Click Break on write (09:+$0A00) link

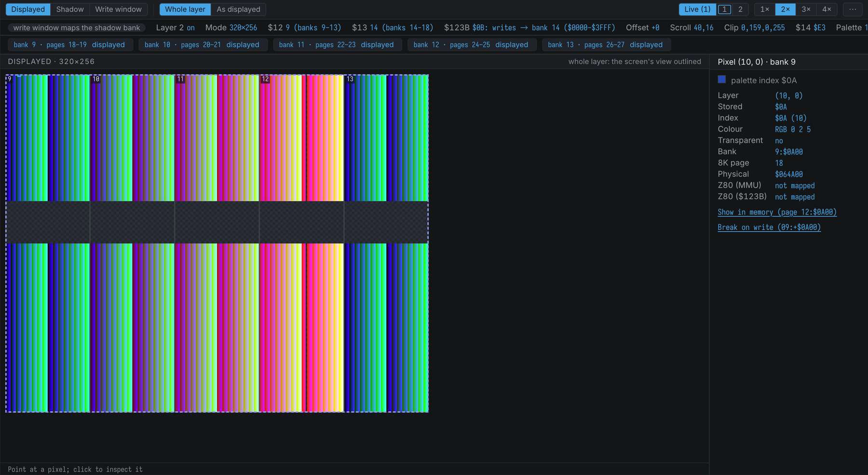(x=769, y=227)
